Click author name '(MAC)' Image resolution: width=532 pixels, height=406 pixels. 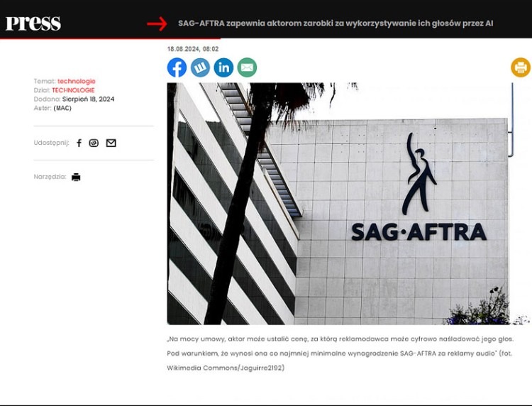tap(62, 108)
